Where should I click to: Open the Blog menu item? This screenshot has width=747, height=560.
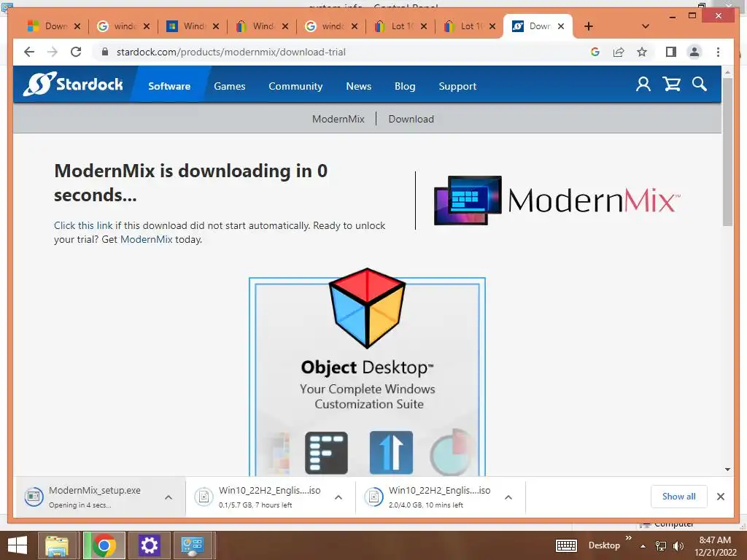pos(405,86)
